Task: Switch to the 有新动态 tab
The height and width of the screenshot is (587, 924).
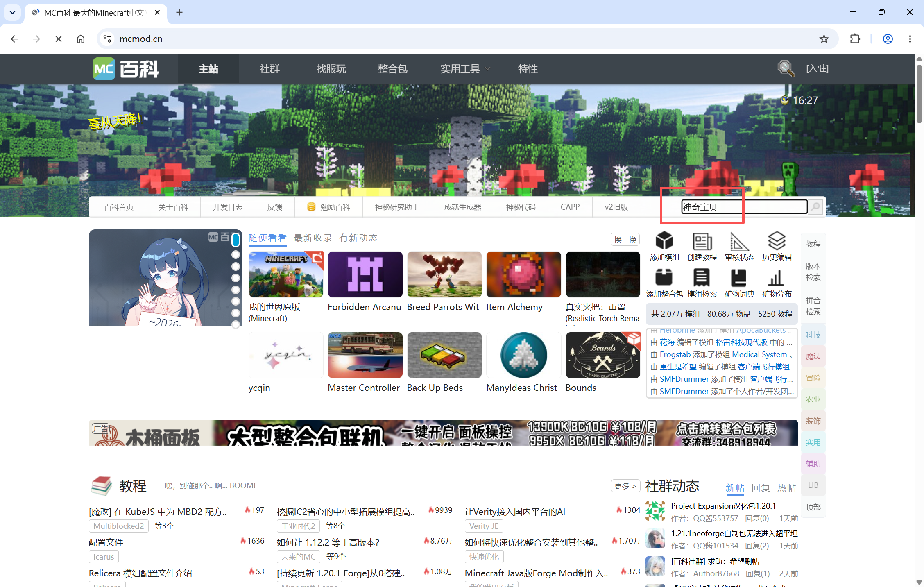Action: click(358, 238)
